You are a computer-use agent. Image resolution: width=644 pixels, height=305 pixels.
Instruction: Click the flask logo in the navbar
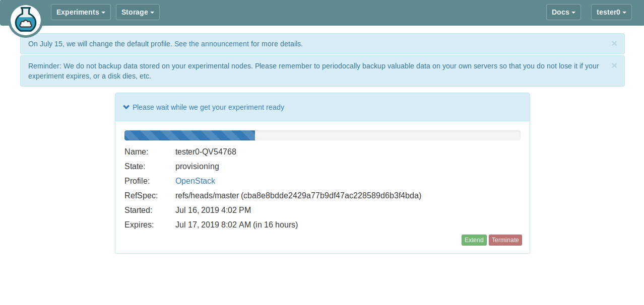[25, 21]
